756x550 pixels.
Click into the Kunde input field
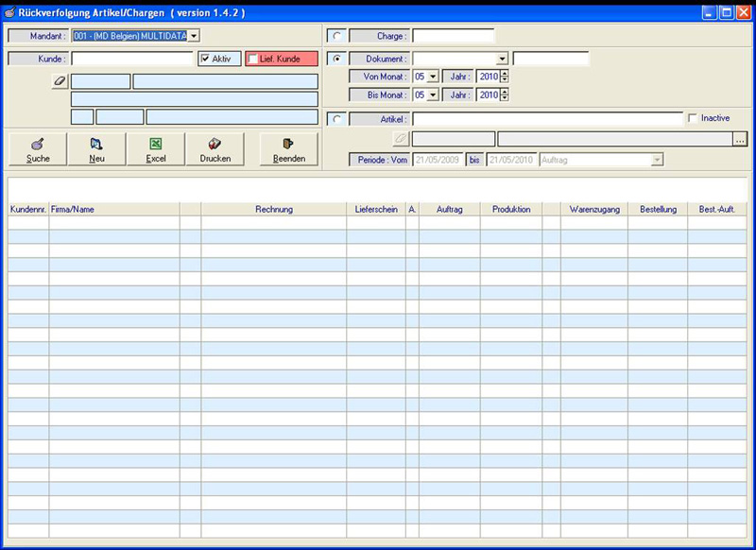click(x=132, y=59)
